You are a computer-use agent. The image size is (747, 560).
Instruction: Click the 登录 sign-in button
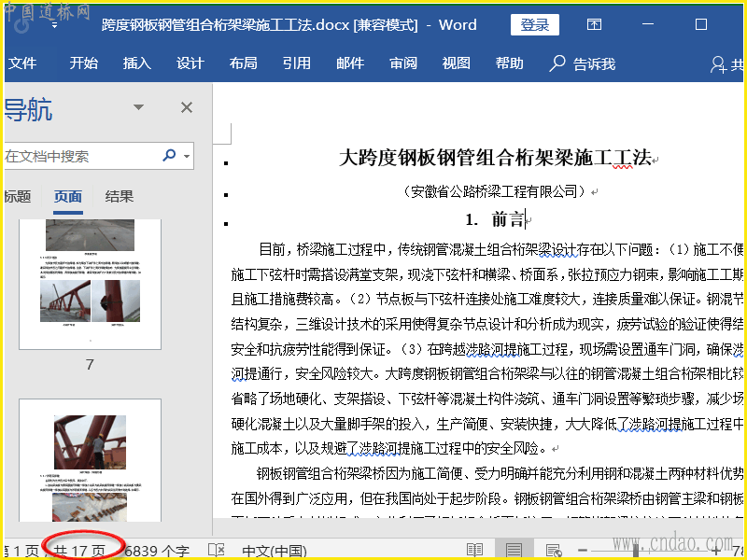534,25
